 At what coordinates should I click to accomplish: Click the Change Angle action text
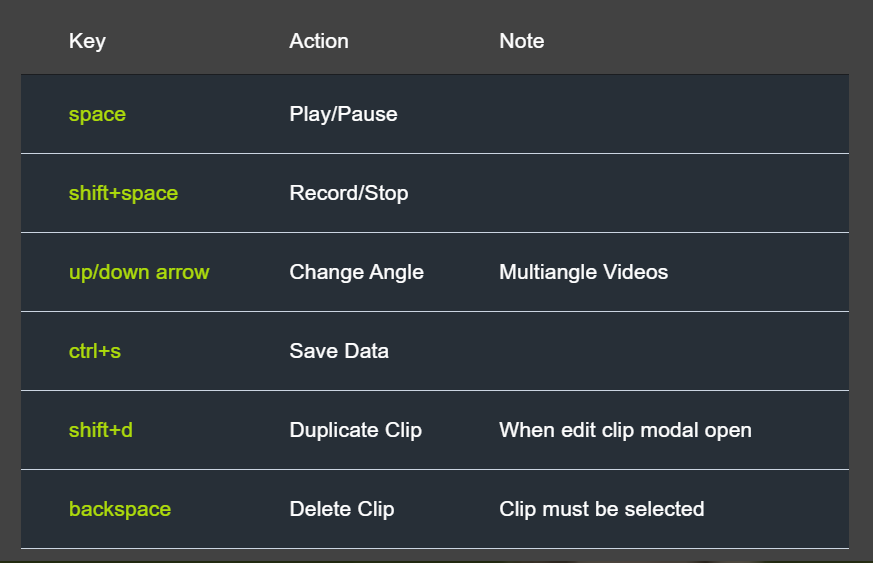point(356,272)
